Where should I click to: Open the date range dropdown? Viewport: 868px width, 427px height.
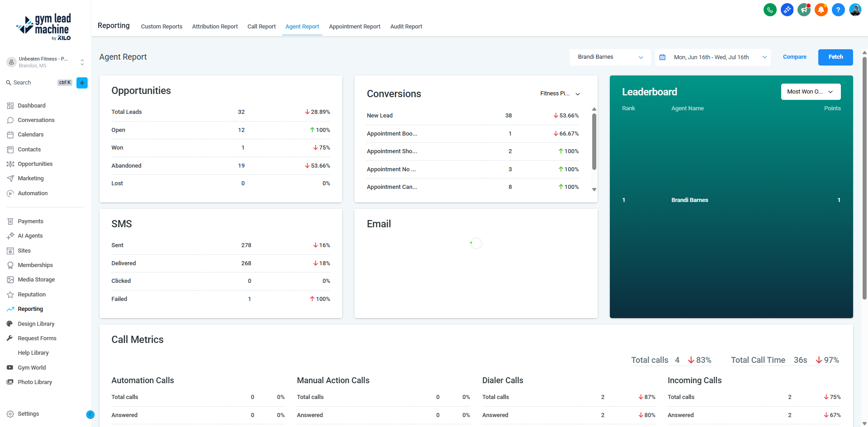click(713, 57)
